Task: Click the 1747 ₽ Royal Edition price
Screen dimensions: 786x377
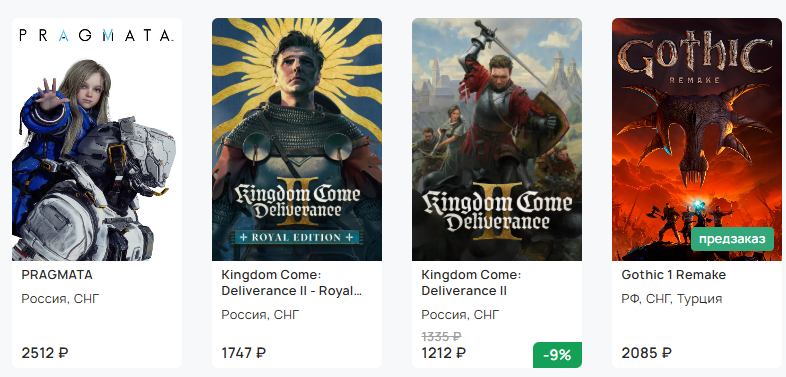Action: [244, 353]
